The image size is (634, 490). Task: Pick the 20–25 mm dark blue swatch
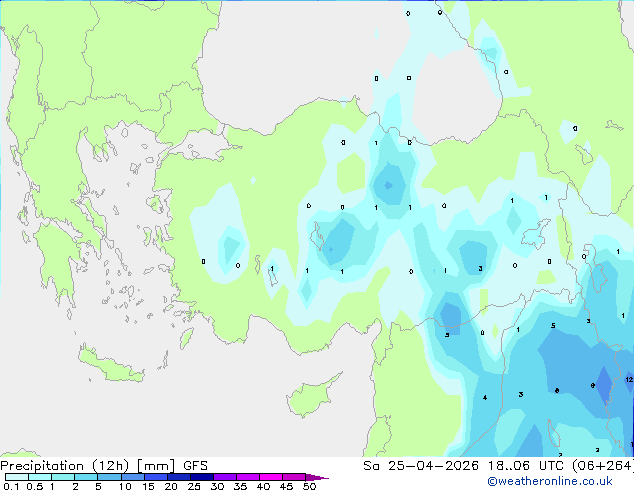coord(179,477)
